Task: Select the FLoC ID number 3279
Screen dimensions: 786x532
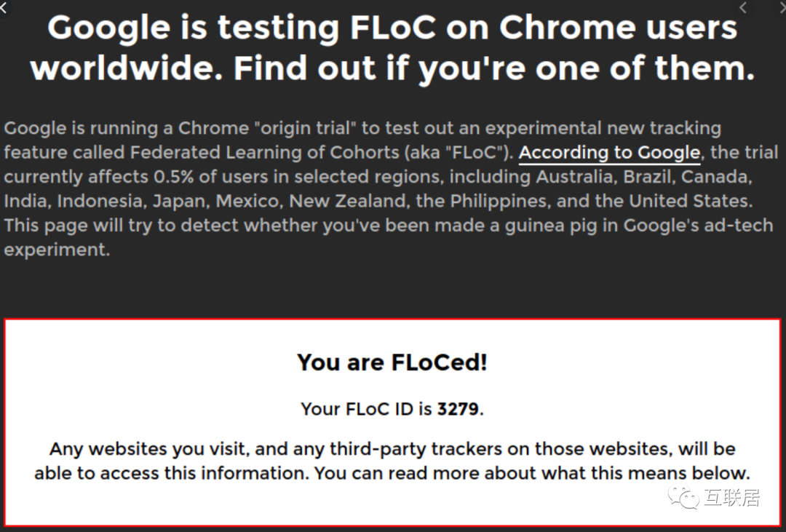Action: point(458,409)
